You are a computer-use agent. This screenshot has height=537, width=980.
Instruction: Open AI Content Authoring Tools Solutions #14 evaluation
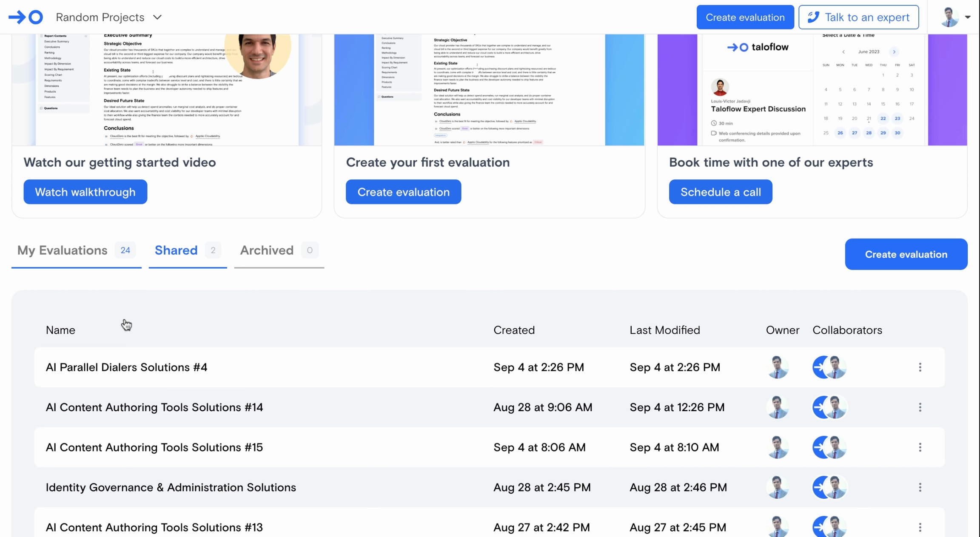coord(154,407)
